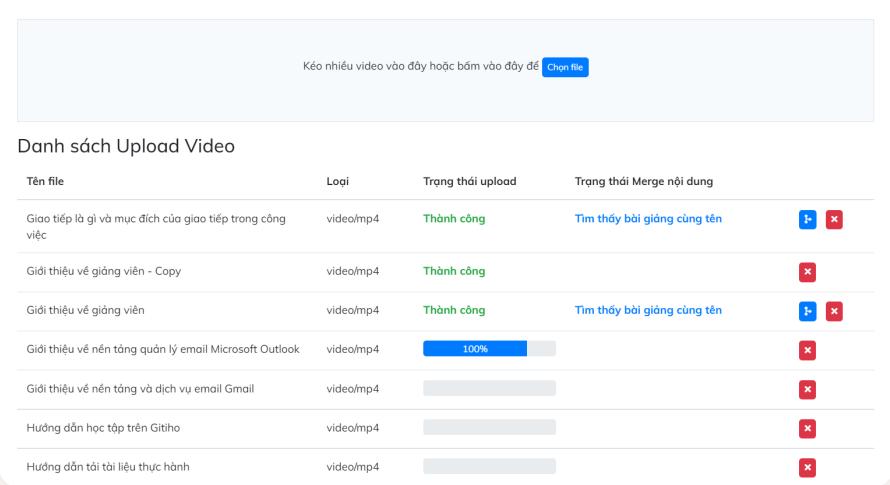The height and width of the screenshot is (485, 890).
Task: Open 'Tìm thấy bài giảng cùng tên' for Giao tiếp row
Action: (648, 219)
